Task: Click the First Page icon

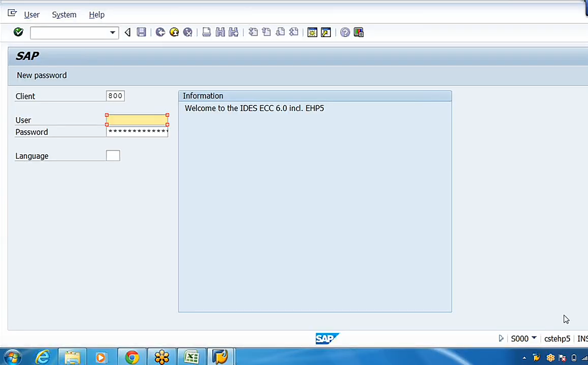Action: [x=253, y=32]
